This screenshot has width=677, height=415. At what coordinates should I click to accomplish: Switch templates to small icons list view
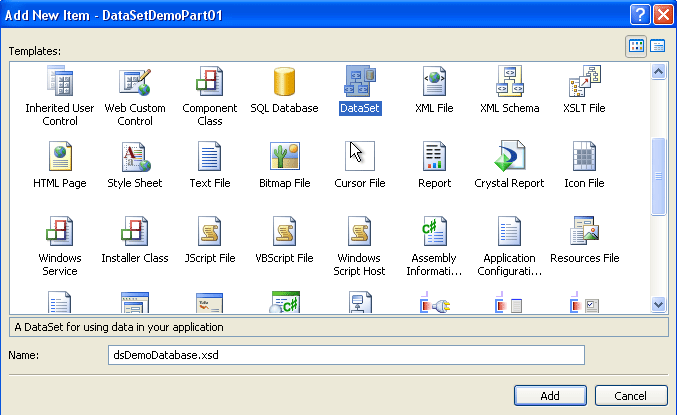pos(658,46)
